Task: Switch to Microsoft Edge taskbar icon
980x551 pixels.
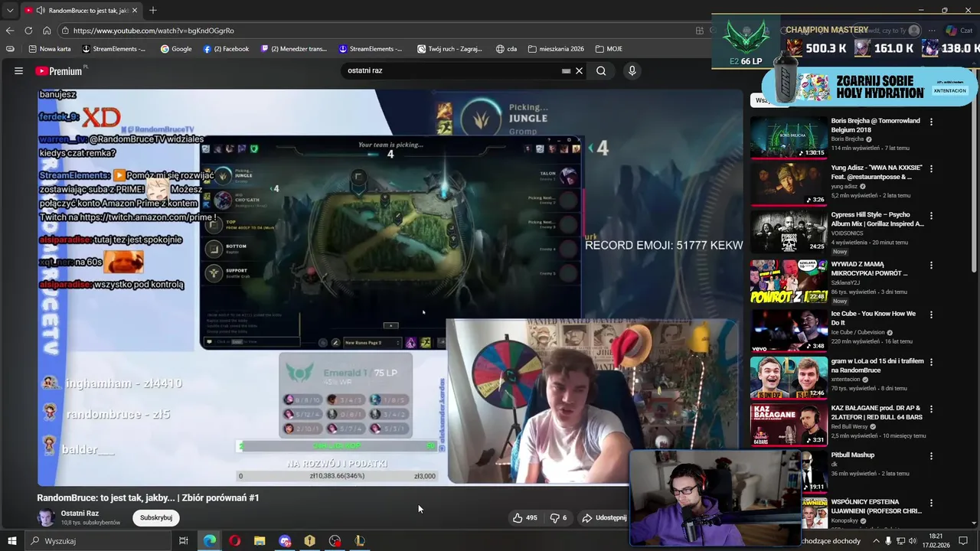Action: (210, 541)
